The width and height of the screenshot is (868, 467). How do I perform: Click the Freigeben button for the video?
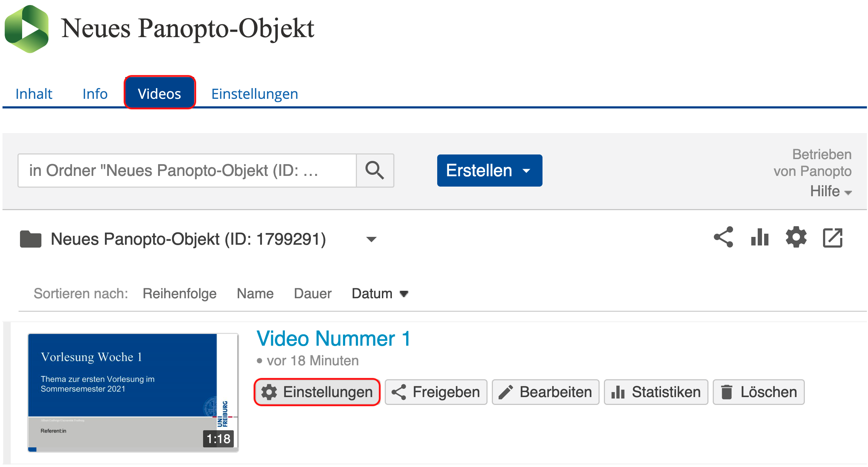436,392
